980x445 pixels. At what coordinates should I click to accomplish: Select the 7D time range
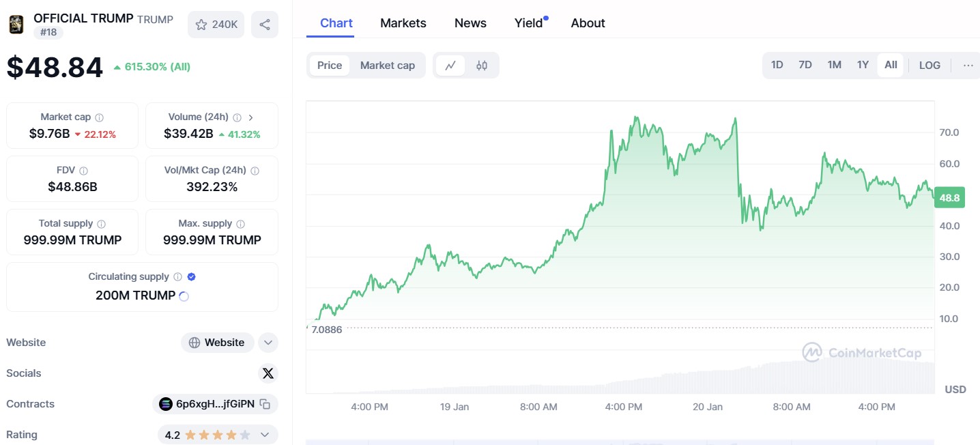[x=805, y=66]
